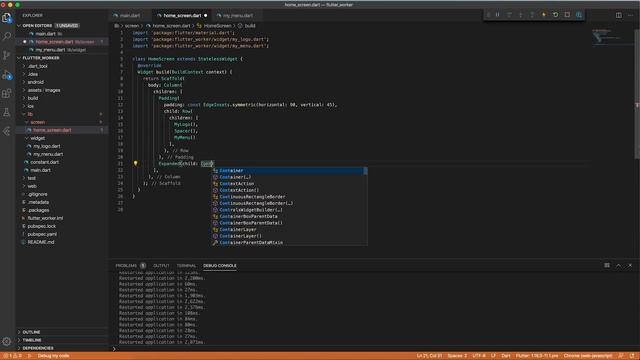Open the Output panel tab
The image size is (640, 360).
click(161, 266)
